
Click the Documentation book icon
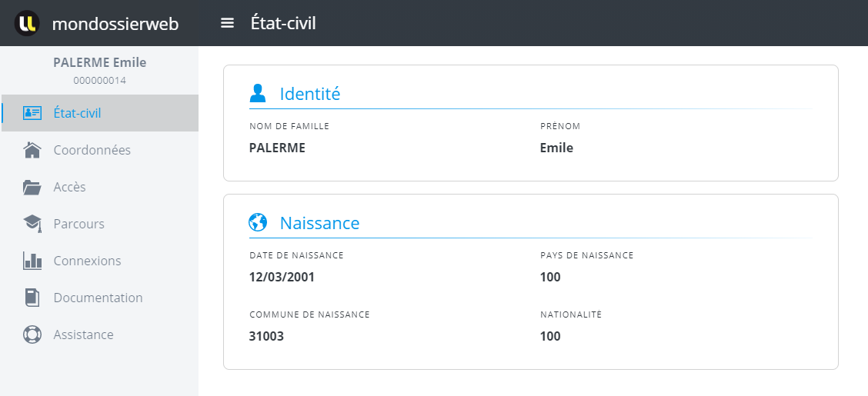coord(32,298)
